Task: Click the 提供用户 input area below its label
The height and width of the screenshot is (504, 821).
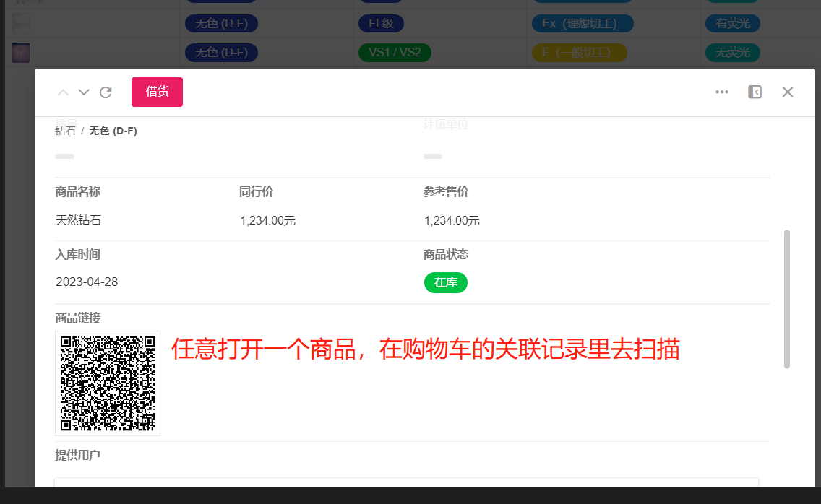Action: click(x=405, y=487)
